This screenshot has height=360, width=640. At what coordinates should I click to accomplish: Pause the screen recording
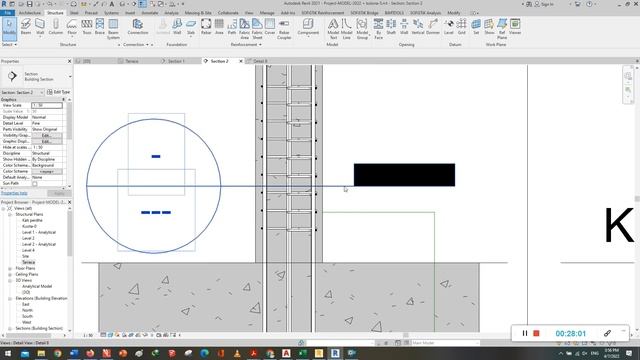pos(525,333)
